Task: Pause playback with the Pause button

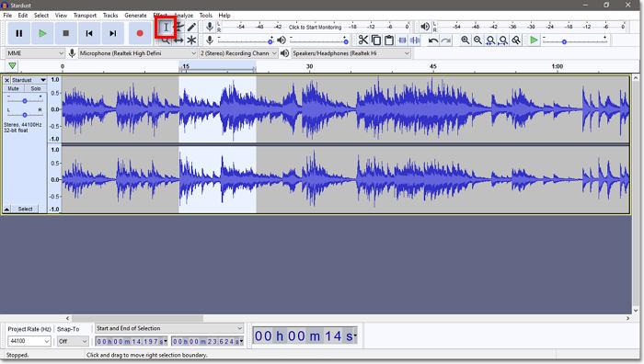Action: tap(19, 33)
